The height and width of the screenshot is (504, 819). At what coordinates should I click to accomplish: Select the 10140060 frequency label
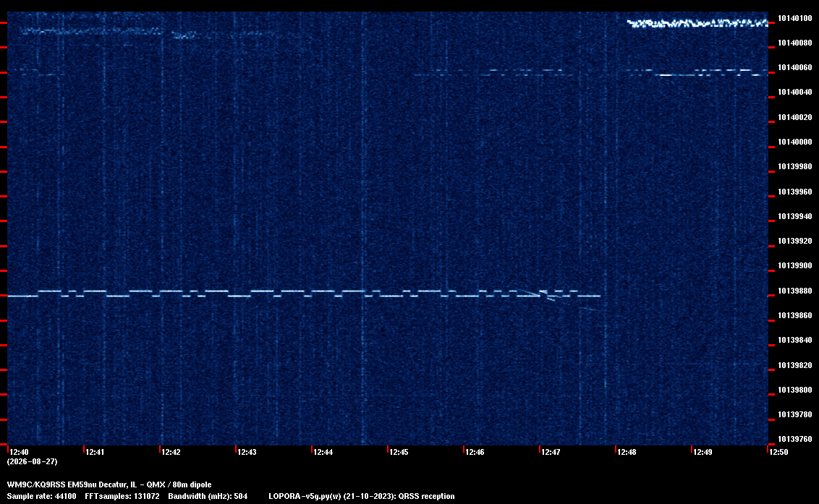(795, 68)
